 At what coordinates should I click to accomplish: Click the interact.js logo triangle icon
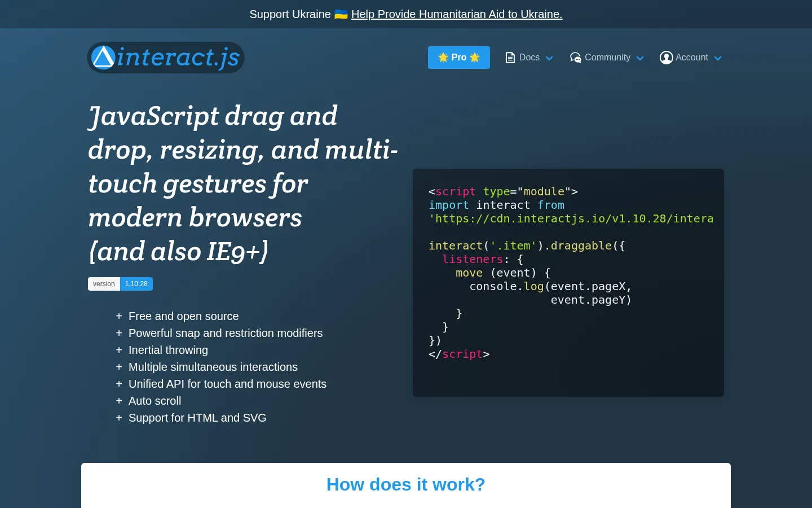pyautogui.click(x=103, y=58)
